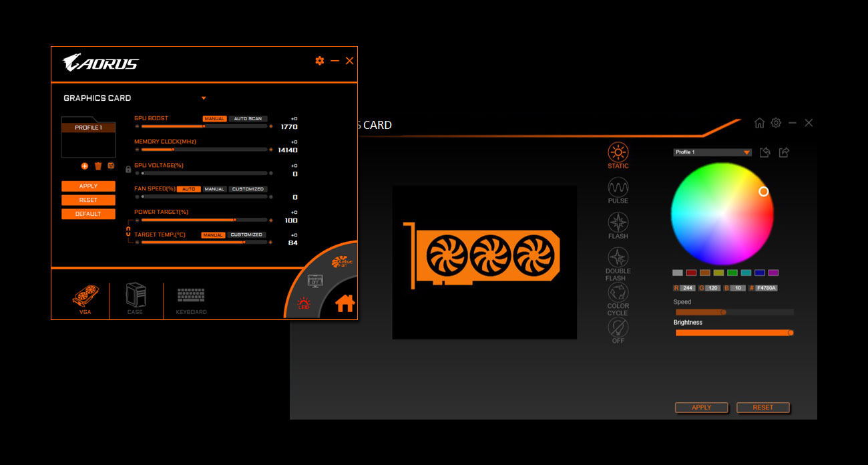Open the Profile 1 dropdown in LED window
Image resolution: width=868 pixels, height=465 pixels.
[712, 152]
